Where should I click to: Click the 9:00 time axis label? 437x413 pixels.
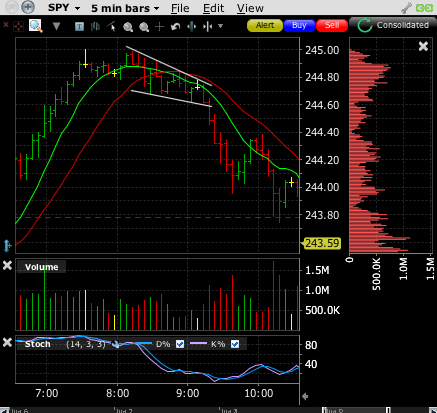coord(188,393)
